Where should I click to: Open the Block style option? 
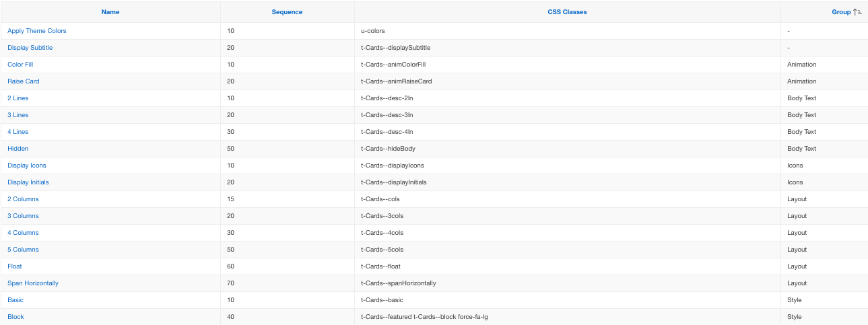click(x=15, y=317)
